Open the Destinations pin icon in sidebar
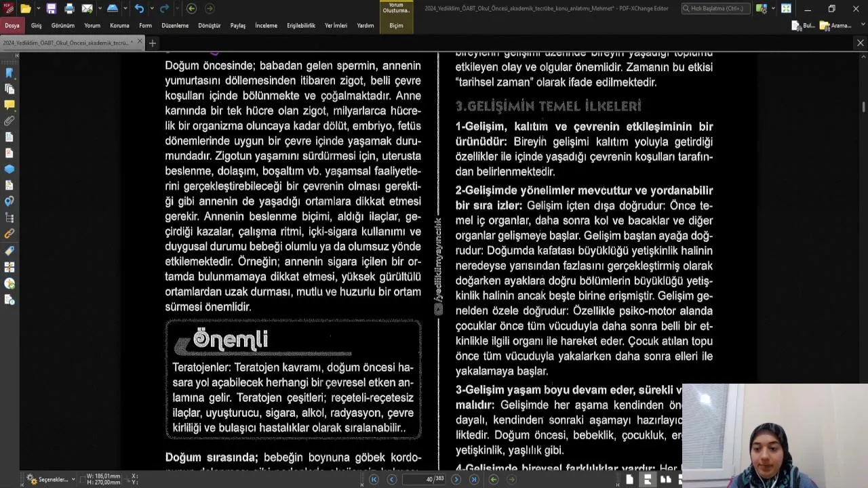The height and width of the screenshot is (488, 868). pyautogui.click(x=9, y=201)
